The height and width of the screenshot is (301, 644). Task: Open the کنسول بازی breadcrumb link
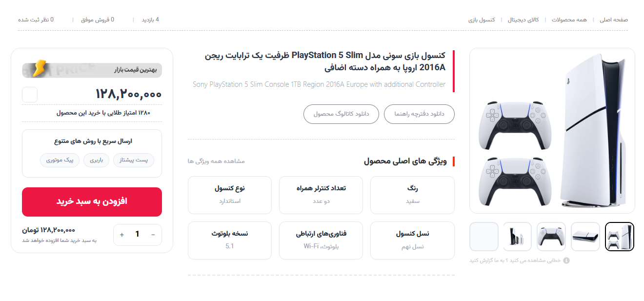pyautogui.click(x=482, y=20)
